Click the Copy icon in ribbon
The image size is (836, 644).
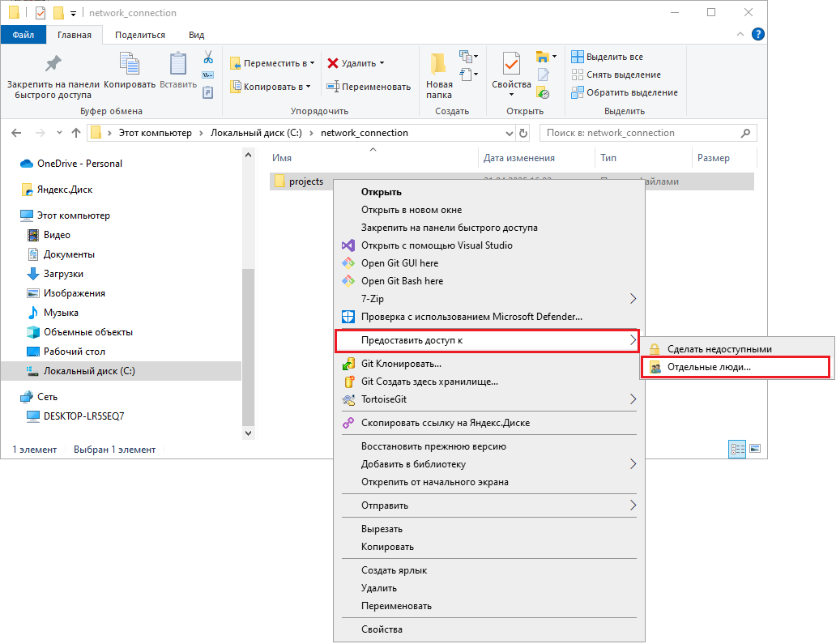coord(130,65)
